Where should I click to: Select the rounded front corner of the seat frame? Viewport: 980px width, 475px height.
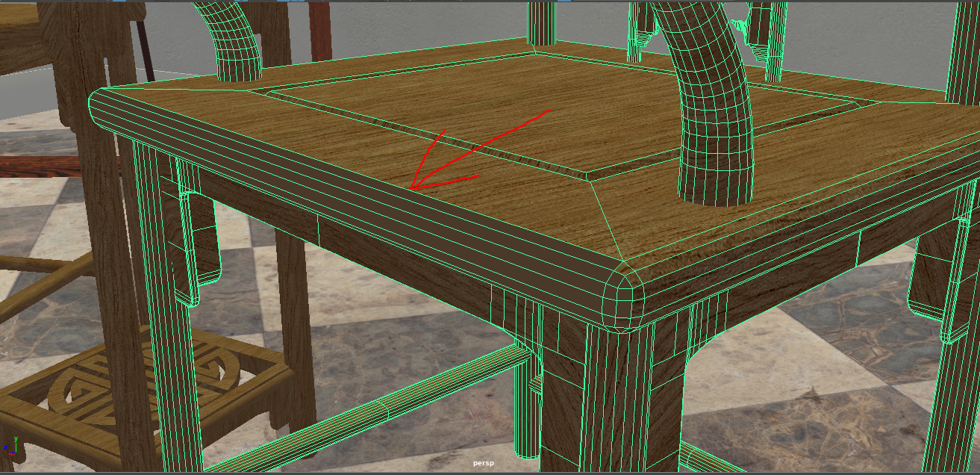[x=625, y=297]
